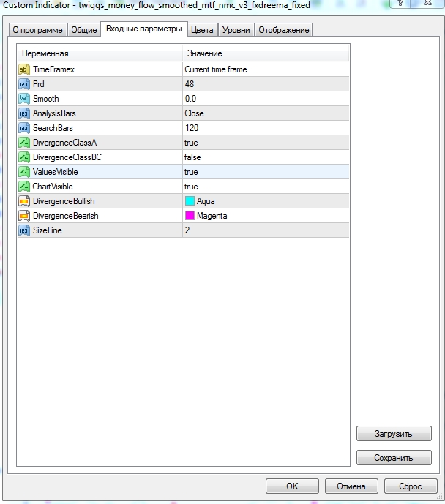Select the Prd variable name
445x504 pixels.
[x=39, y=84]
